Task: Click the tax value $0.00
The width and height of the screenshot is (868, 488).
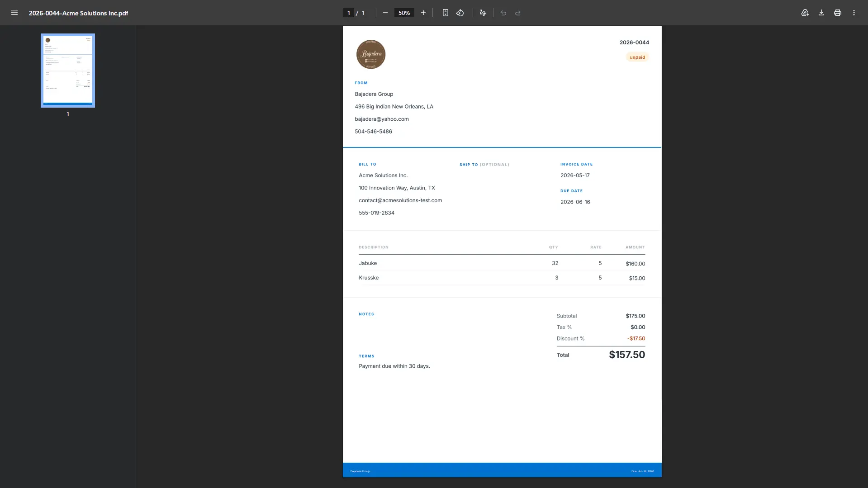Action: 638,327
